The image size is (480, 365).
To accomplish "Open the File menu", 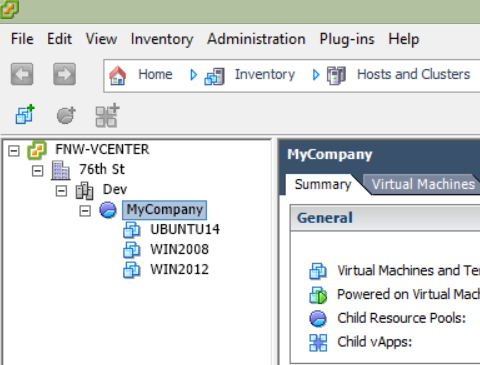I will coord(22,39).
